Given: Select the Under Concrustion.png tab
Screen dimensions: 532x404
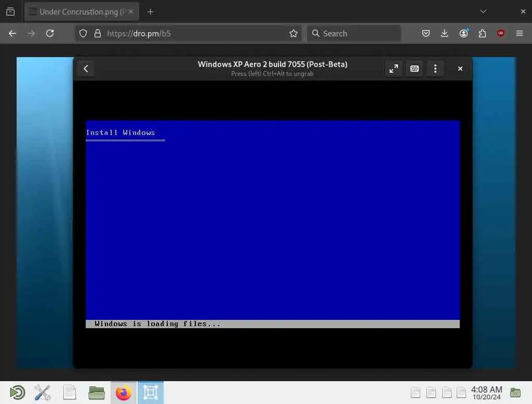Looking at the screenshot, I should tap(82, 12).
